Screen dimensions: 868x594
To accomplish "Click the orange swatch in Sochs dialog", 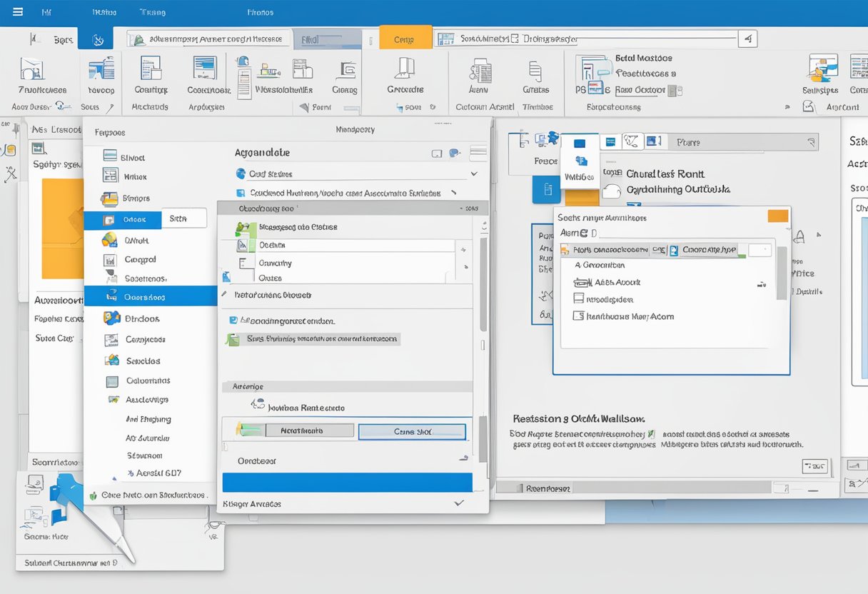I will pos(777,216).
